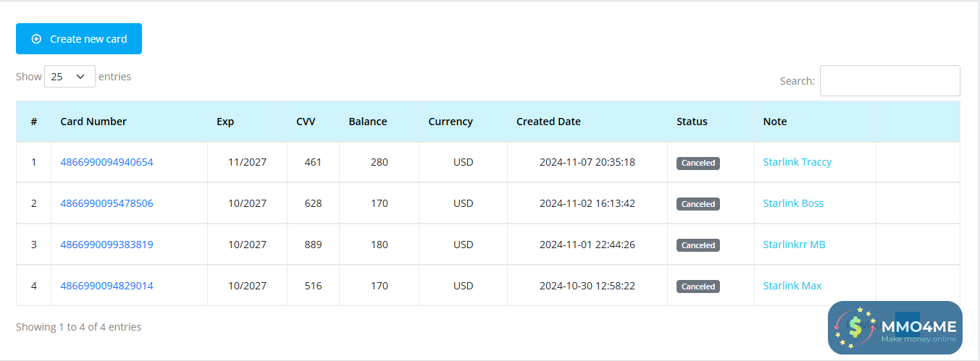This screenshot has width=980, height=361.
Task: Sort by the Exp column header
Action: [225, 122]
